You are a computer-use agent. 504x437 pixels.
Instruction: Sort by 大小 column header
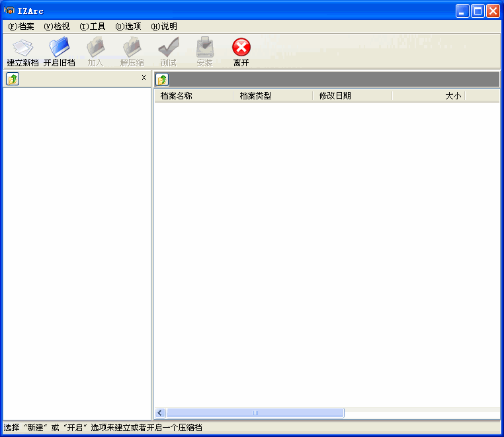tap(429, 95)
